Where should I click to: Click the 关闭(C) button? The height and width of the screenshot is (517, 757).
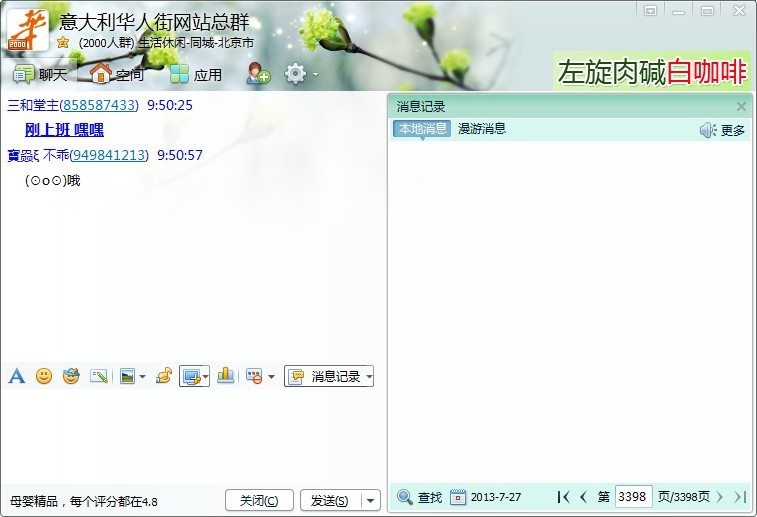[x=259, y=501]
